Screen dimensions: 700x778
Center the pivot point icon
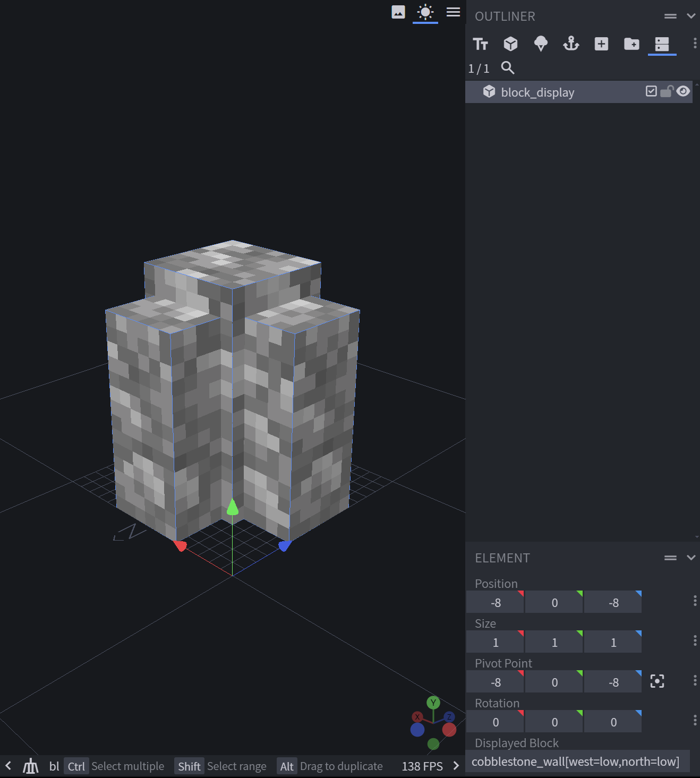coord(657,681)
